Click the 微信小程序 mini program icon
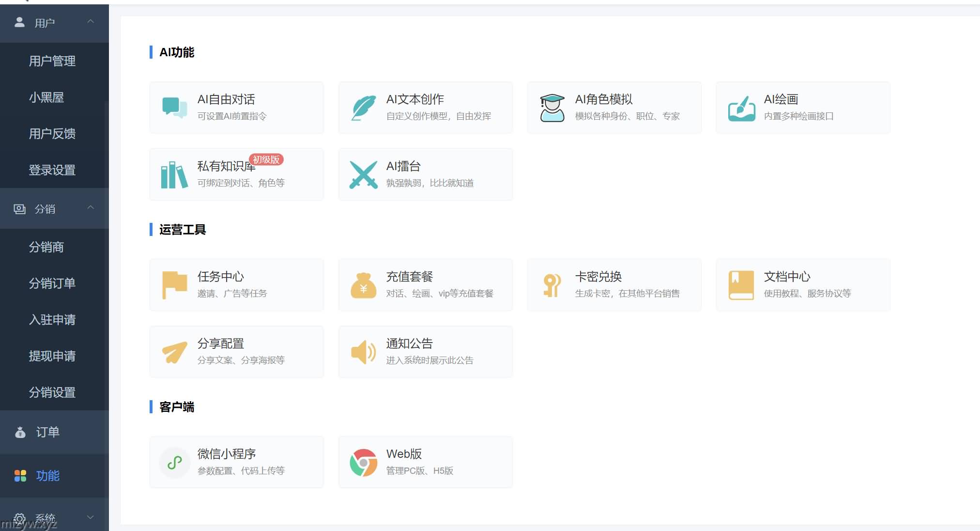The image size is (980, 531). pos(174,462)
